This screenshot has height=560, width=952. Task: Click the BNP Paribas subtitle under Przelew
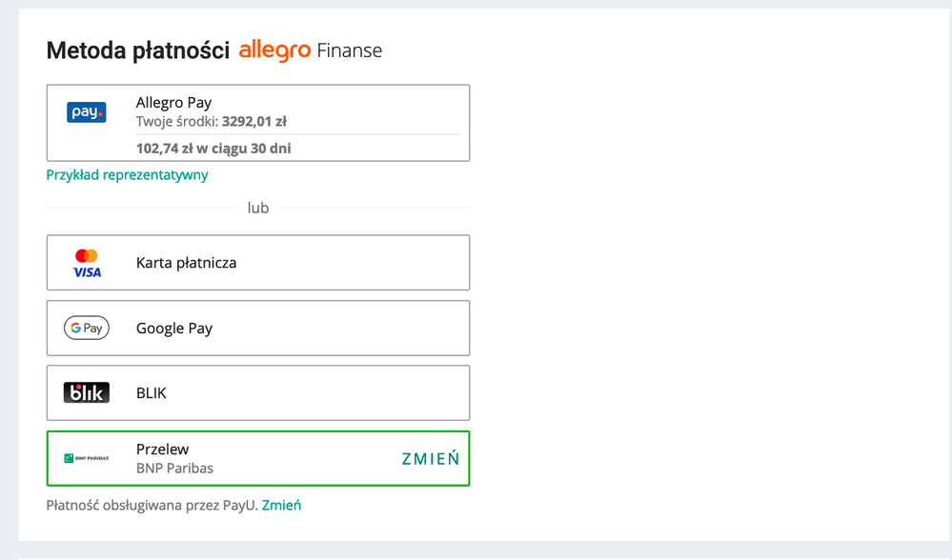pyautogui.click(x=174, y=469)
